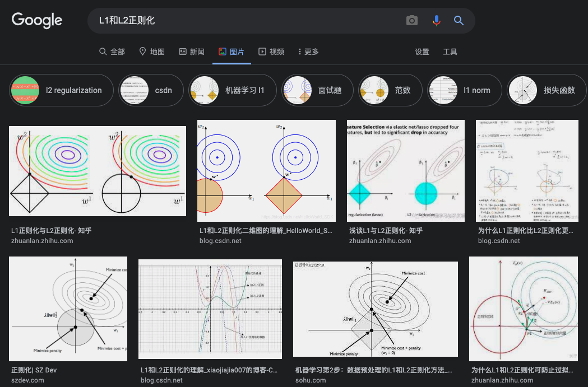Go to Google homepage via logo
The width and height of the screenshot is (588, 387).
(x=37, y=20)
